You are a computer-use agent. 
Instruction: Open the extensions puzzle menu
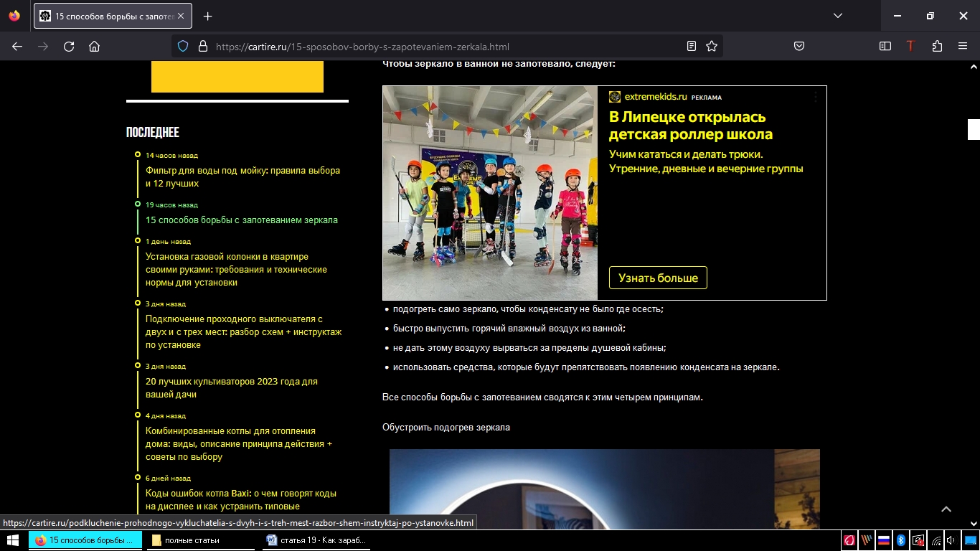(937, 46)
